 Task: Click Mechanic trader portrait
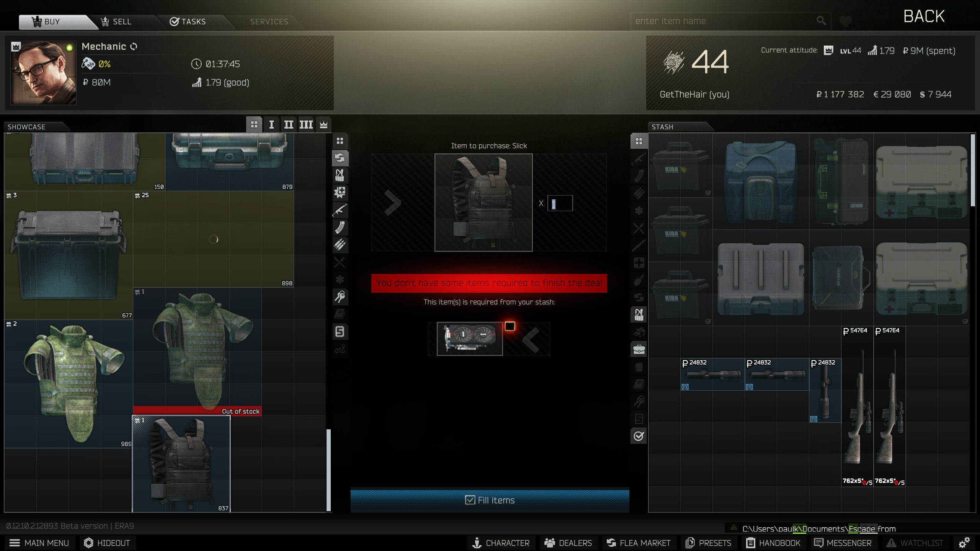point(43,73)
